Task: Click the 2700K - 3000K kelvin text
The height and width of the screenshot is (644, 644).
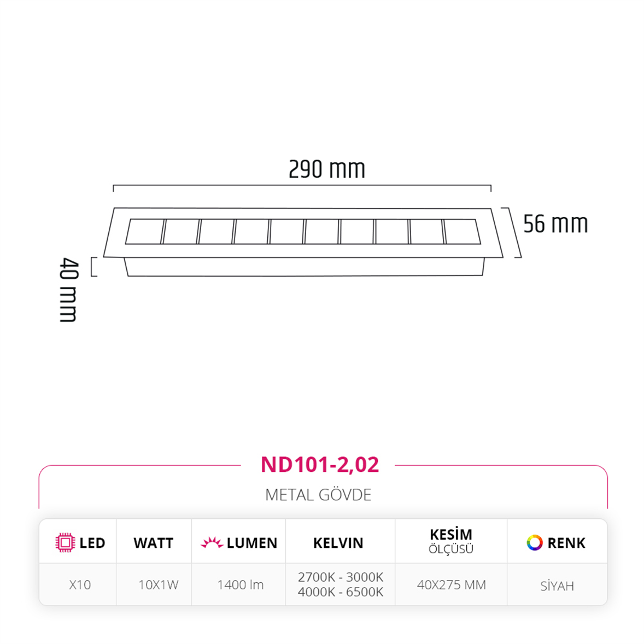Action: tap(341, 577)
